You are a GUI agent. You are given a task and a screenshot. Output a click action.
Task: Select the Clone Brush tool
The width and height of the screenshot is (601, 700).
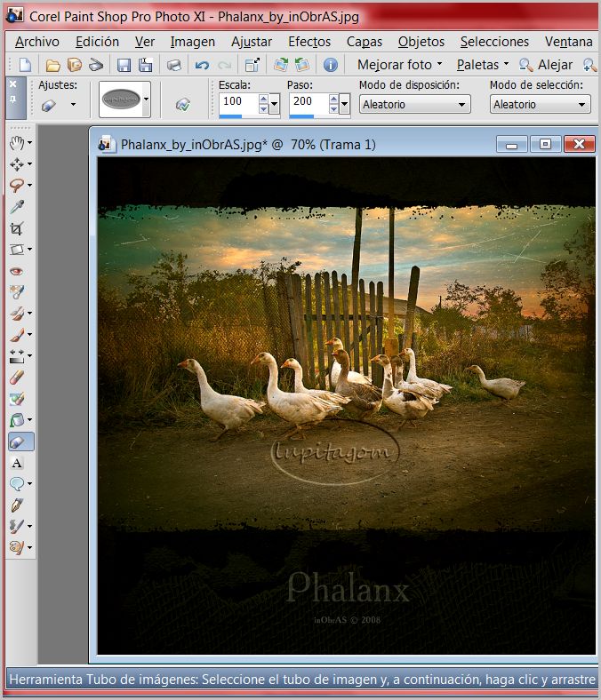(17, 314)
